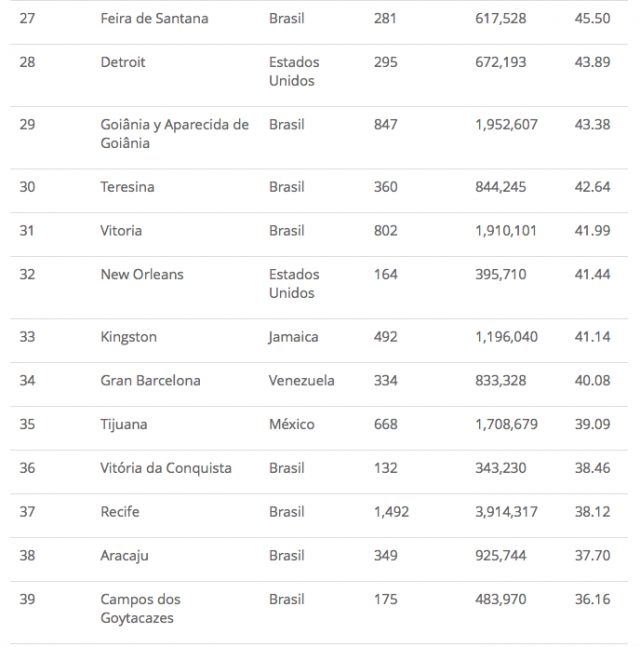Viewport: 640px width, 647px height.
Task: Click Goiânia y Aparecida de Goiânia entry
Action: (174, 134)
